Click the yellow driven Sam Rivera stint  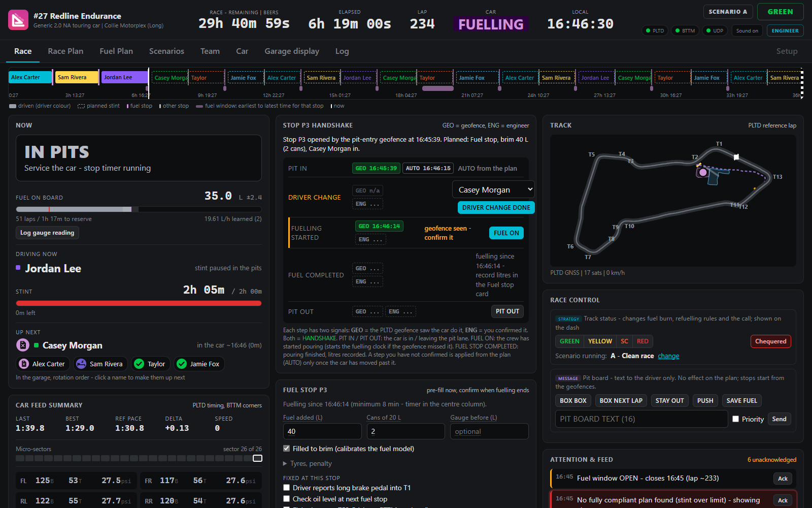click(x=76, y=77)
